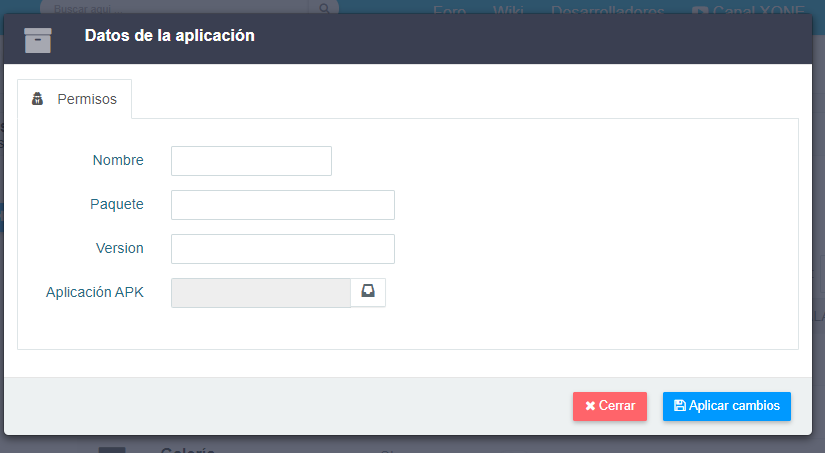Click the greyed Aplicación APK field

click(261, 293)
